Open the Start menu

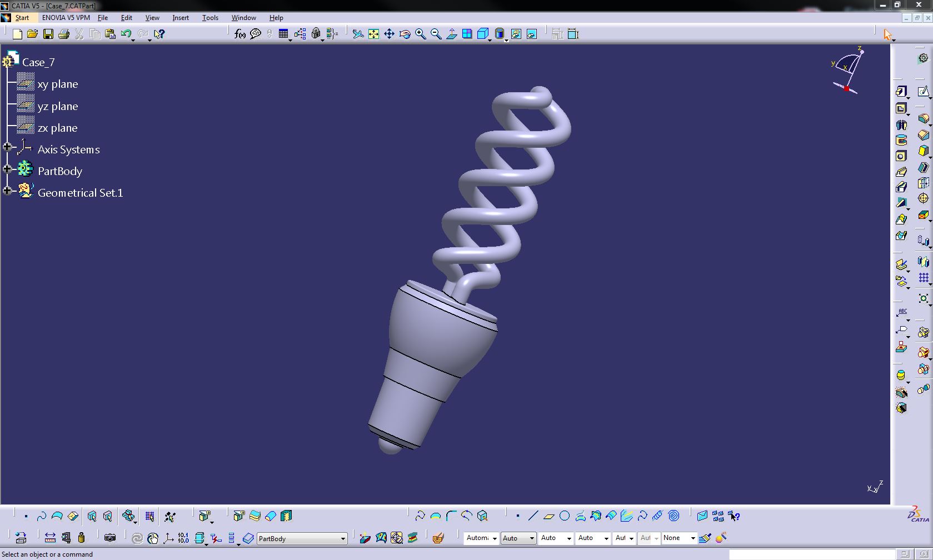22,18
